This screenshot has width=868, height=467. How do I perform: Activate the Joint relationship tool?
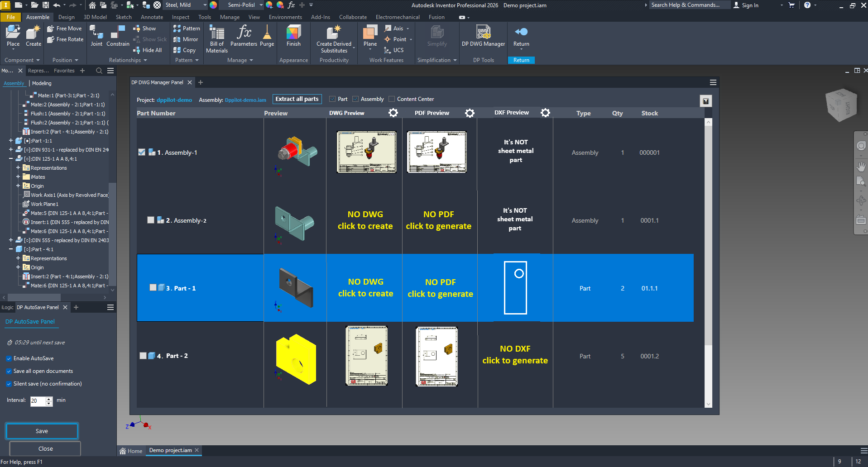click(96, 36)
